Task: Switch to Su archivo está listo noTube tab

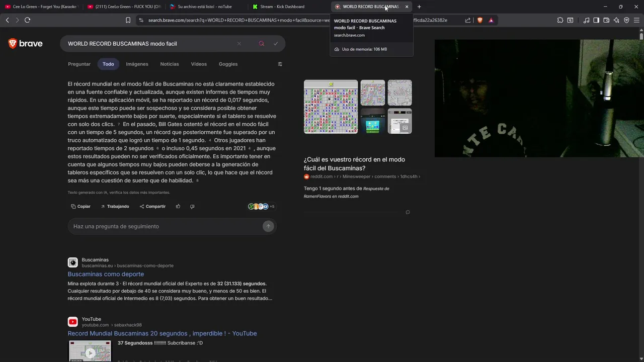Action: [206, 7]
